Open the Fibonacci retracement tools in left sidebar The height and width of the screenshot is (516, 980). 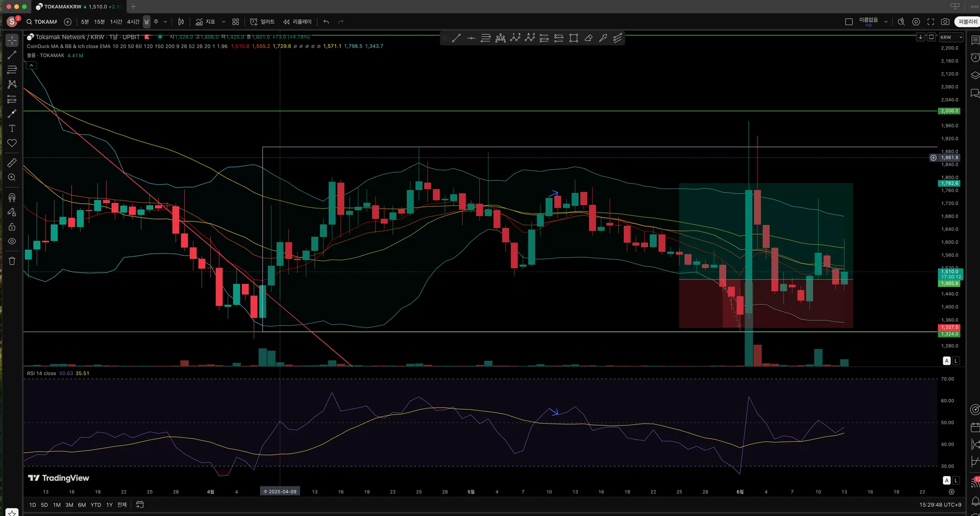[12, 69]
